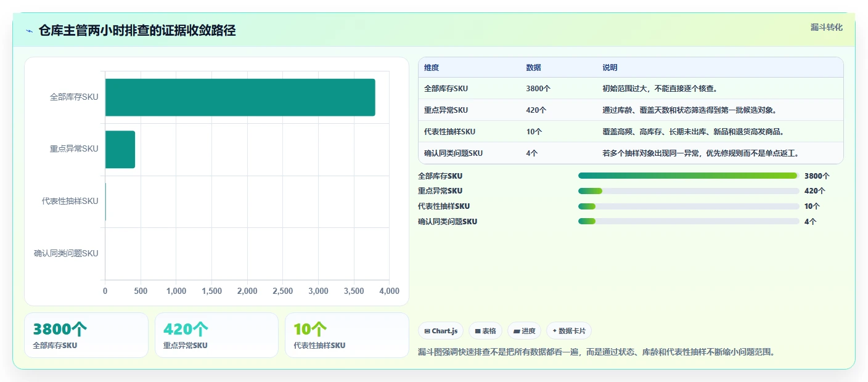Click the 全部库存SKU progress bar
Screen dimensions: 868x382
(x=689, y=176)
